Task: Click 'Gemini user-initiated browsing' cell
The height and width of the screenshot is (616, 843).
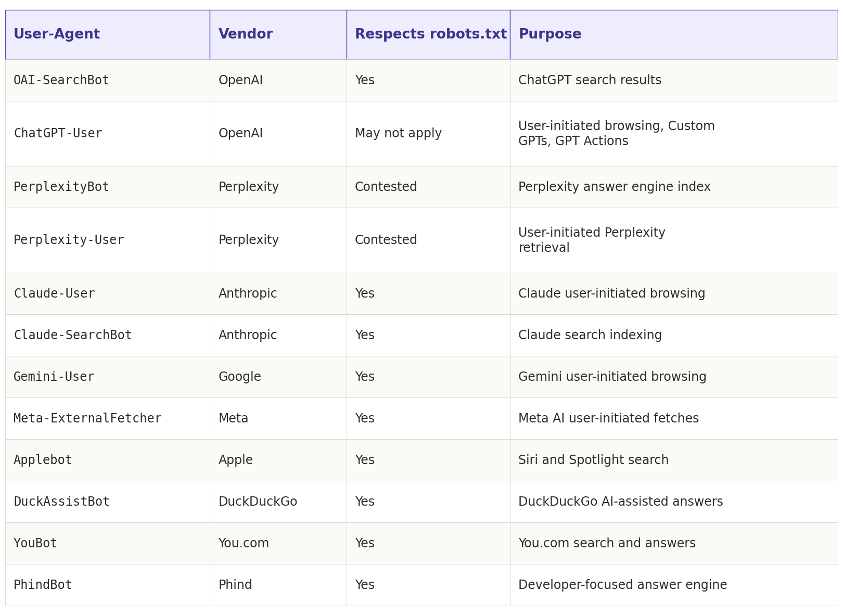Action: pyautogui.click(x=674, y=377)
